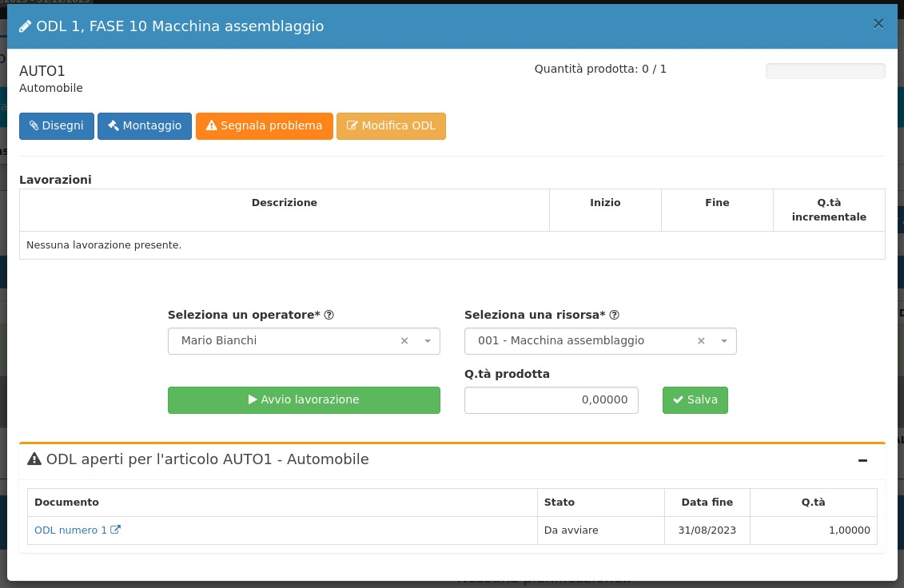This screenshot has width=904, height=588.
Task: Close the ODL dialog with the X
Action: (878, 24)
